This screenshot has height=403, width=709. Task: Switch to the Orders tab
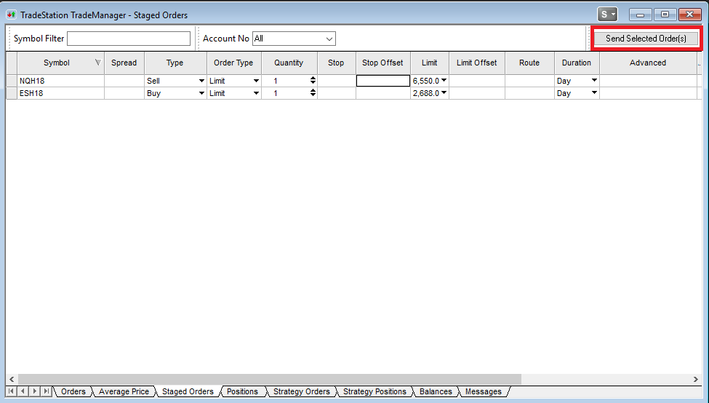coord(73,392)
